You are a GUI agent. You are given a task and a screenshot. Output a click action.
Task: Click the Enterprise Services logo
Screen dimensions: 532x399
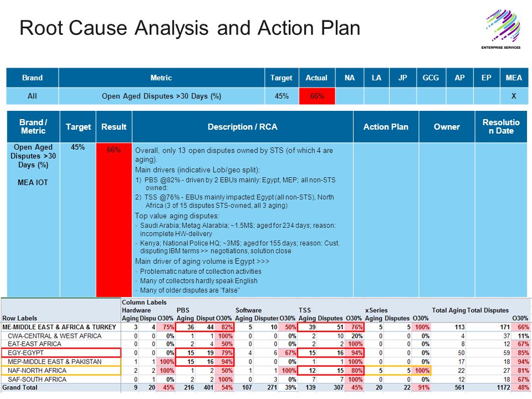(x=501, y=29)
